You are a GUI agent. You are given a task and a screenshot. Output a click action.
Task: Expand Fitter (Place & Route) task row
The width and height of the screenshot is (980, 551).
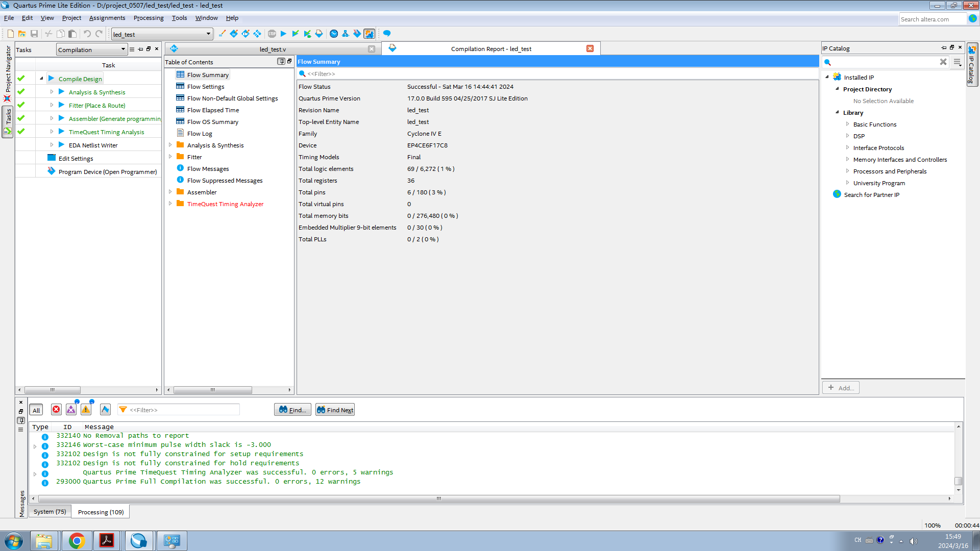(52, 105)
